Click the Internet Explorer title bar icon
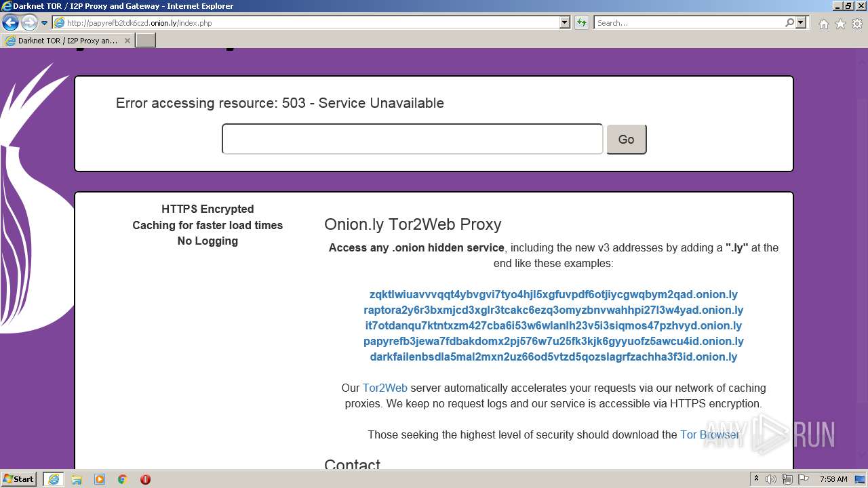 click(7, 6)
